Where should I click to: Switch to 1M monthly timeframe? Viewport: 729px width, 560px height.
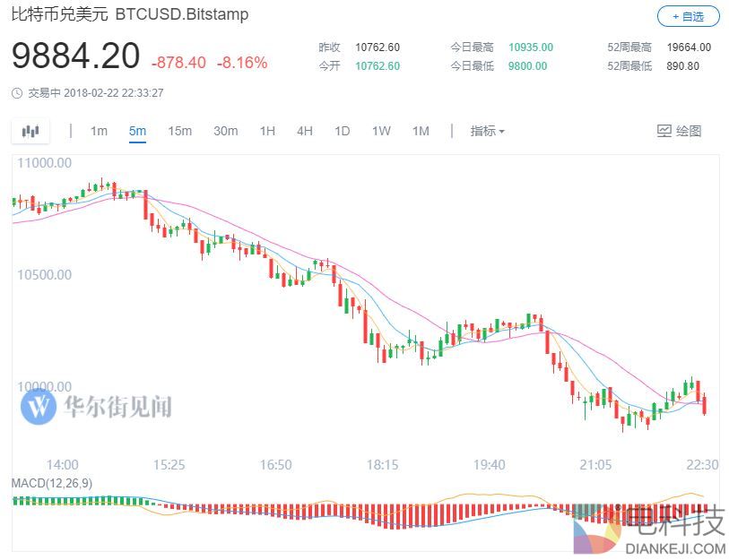421,132
